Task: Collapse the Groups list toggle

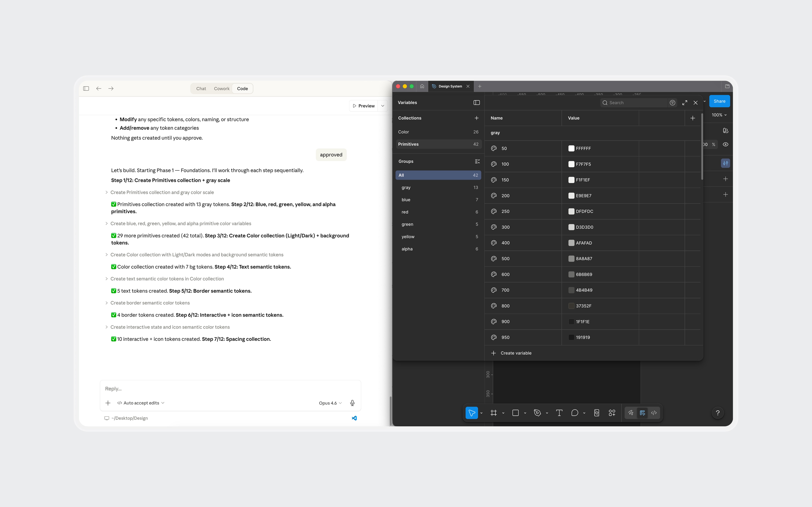Action: 477,161
